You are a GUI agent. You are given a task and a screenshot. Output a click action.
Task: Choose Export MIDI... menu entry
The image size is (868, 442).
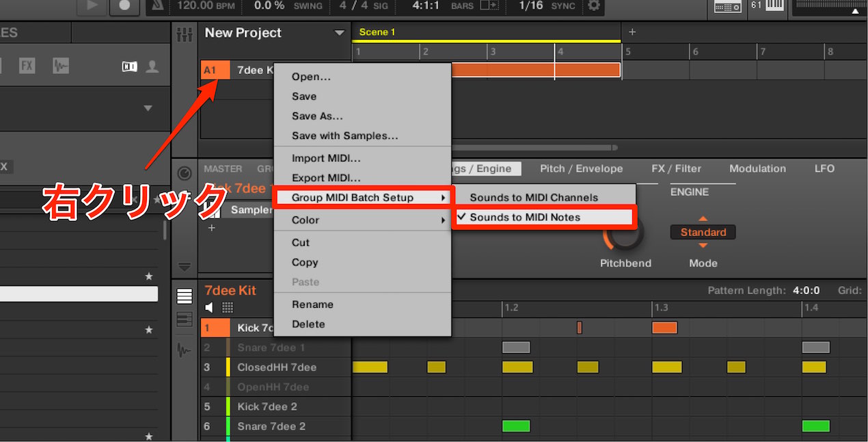[362, 178]
